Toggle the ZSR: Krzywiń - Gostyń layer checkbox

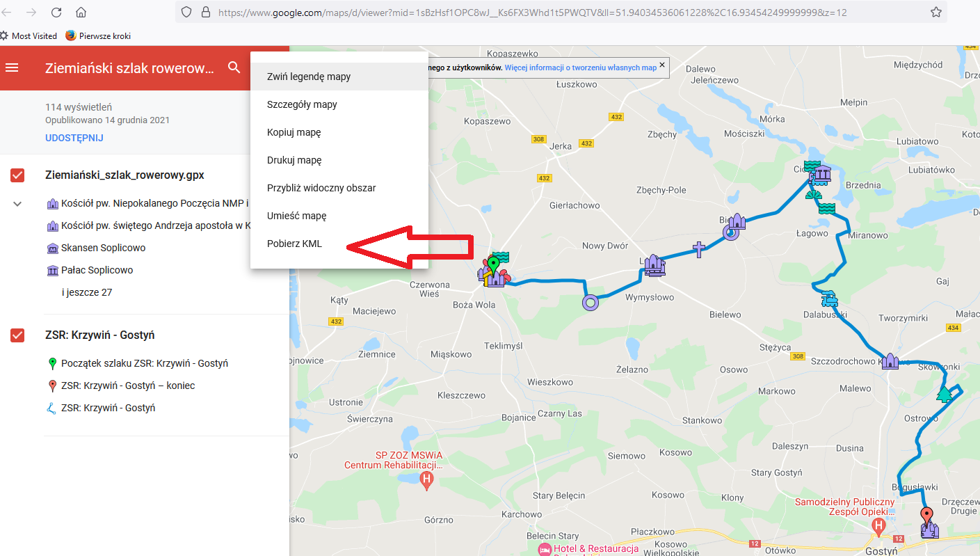(17, 335)
